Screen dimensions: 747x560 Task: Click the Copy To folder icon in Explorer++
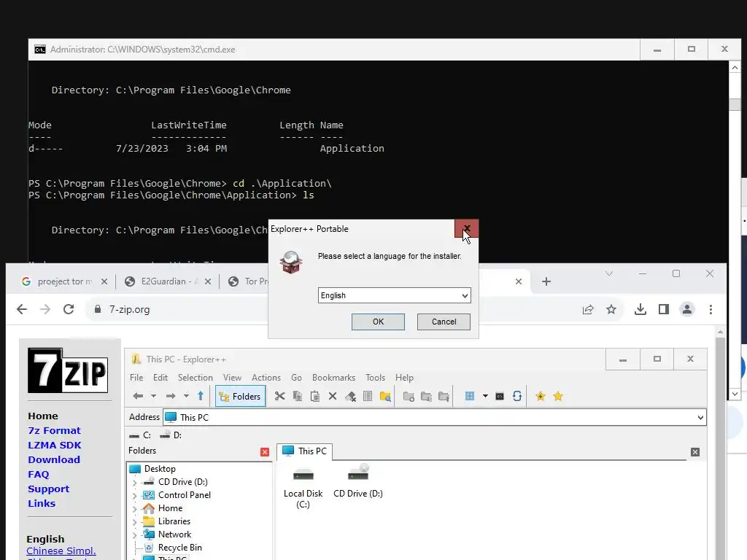pos(426,396)
